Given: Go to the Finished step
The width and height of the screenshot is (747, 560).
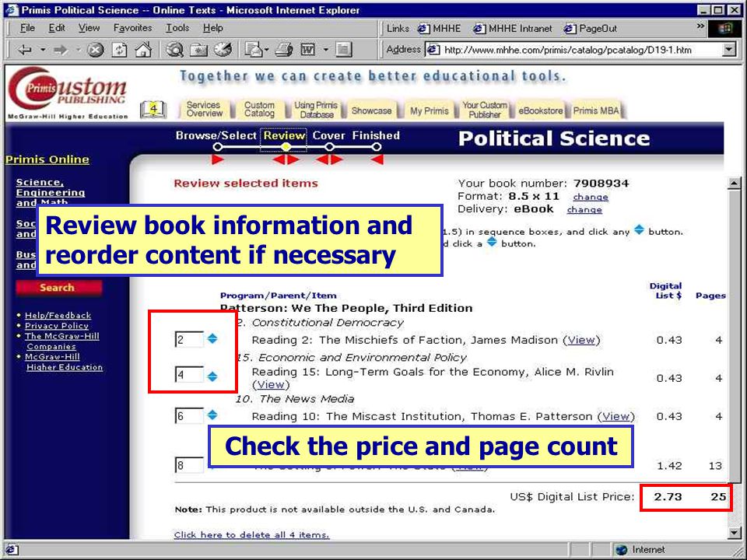Looking at the screenshot, I should (x=377, y=135).
